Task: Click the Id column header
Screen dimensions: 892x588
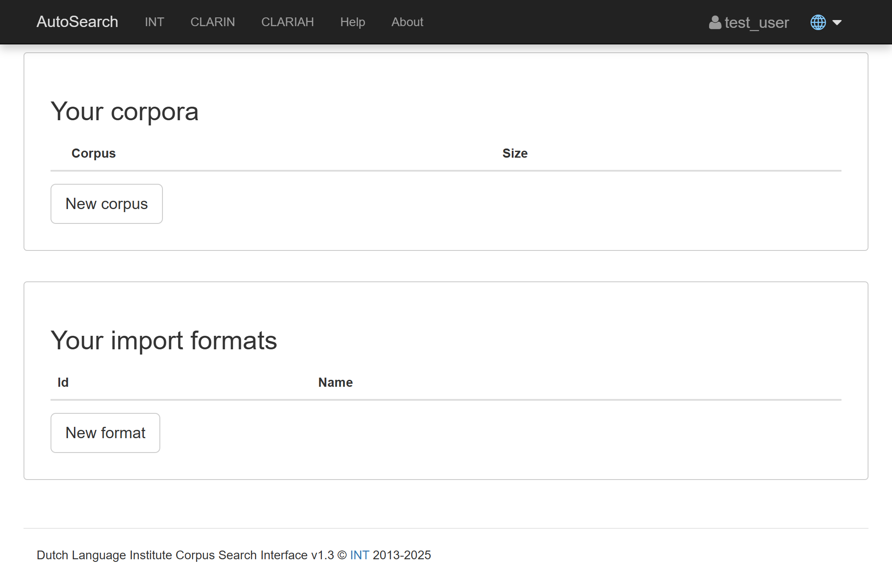Action: point(63,382)
